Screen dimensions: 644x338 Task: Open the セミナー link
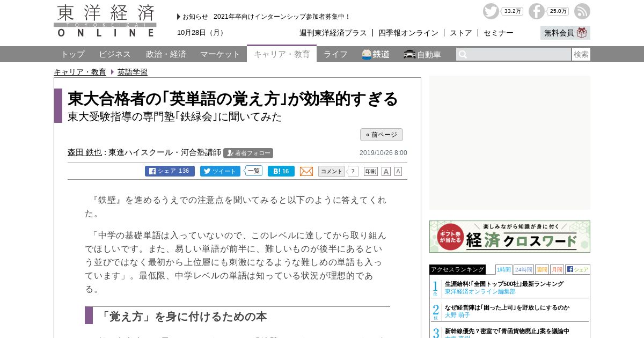tap(499, 33)
